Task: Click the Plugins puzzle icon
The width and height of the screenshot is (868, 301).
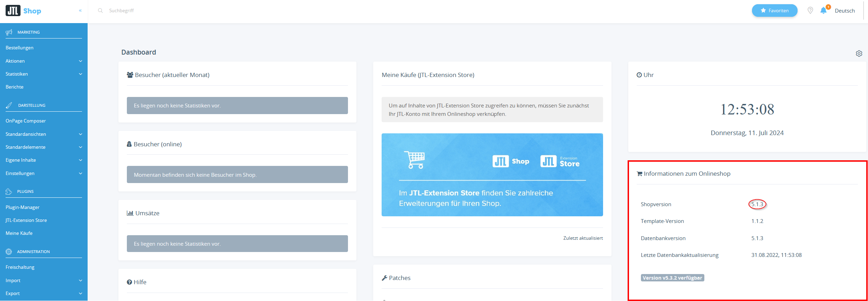Action: click(9, 191)
